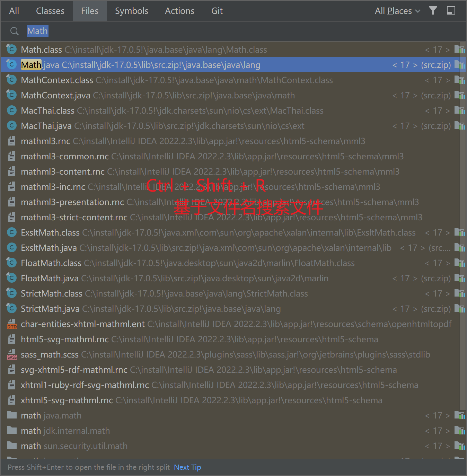Click the magnifier search icon
467x476 pixels.
tap(14, 31)
